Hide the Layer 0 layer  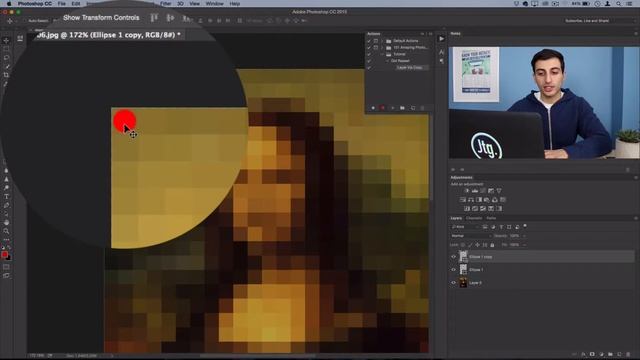pos(453,282)
